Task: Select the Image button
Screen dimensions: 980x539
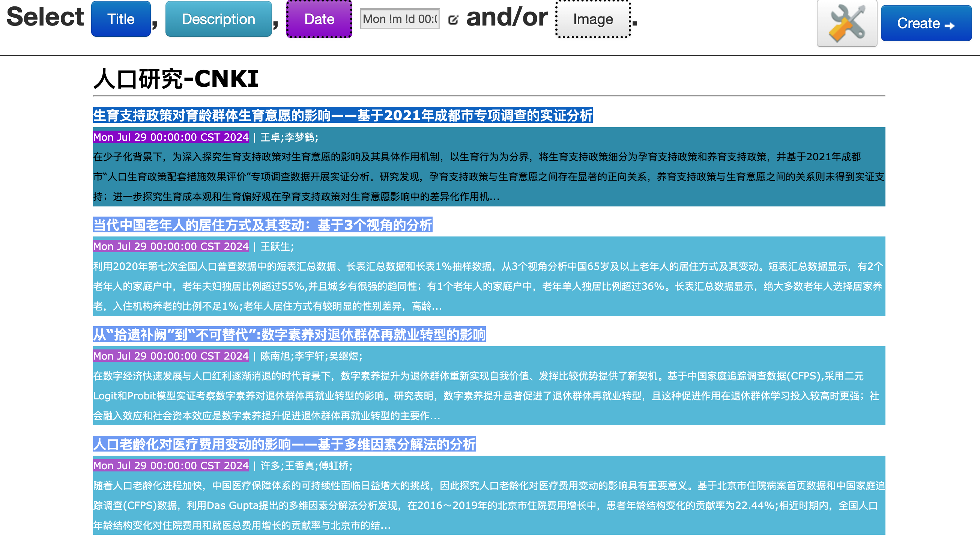Action: tap(593, 19)
